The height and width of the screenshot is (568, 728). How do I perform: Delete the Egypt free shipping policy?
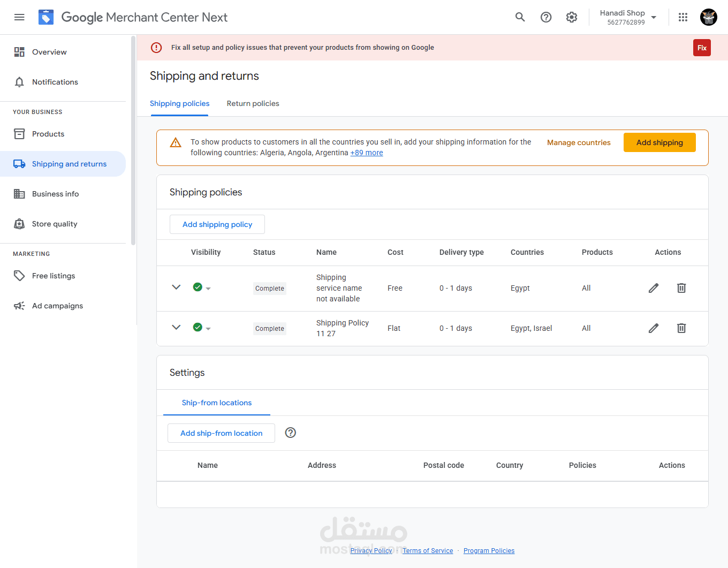coord(681,288)
